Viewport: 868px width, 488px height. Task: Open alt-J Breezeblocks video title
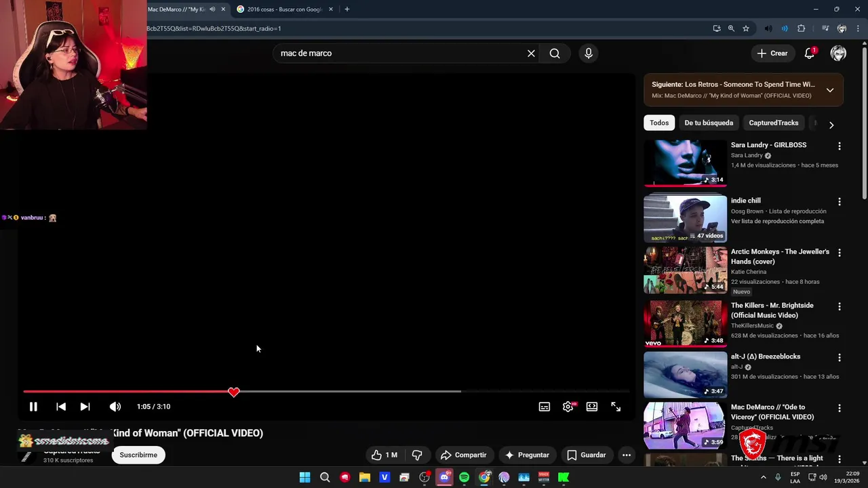[x=766, y=357]
